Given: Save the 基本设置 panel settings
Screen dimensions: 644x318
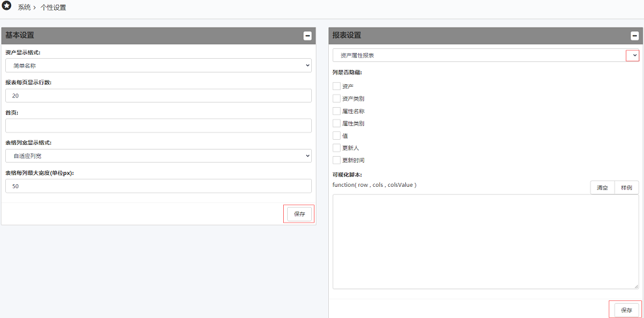Looking at the screenshot, I should point(299,214).
